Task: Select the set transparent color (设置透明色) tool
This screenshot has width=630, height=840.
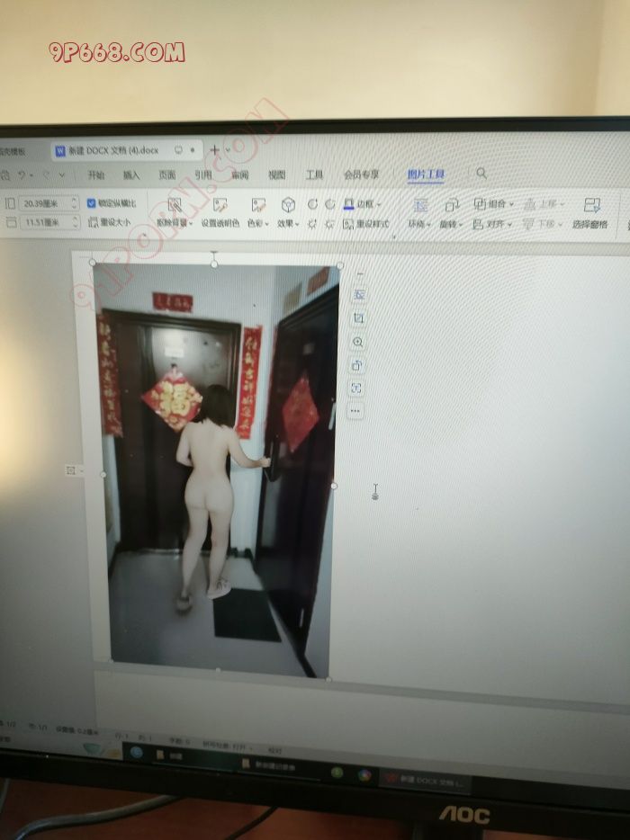Action: pyautogui.click(x=220, y=206)
